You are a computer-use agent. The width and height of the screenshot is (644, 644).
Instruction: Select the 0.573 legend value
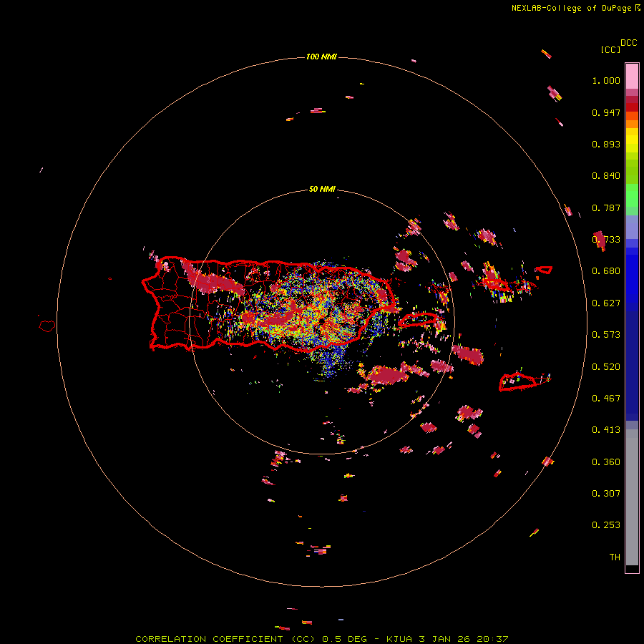[x=606, y=335]
